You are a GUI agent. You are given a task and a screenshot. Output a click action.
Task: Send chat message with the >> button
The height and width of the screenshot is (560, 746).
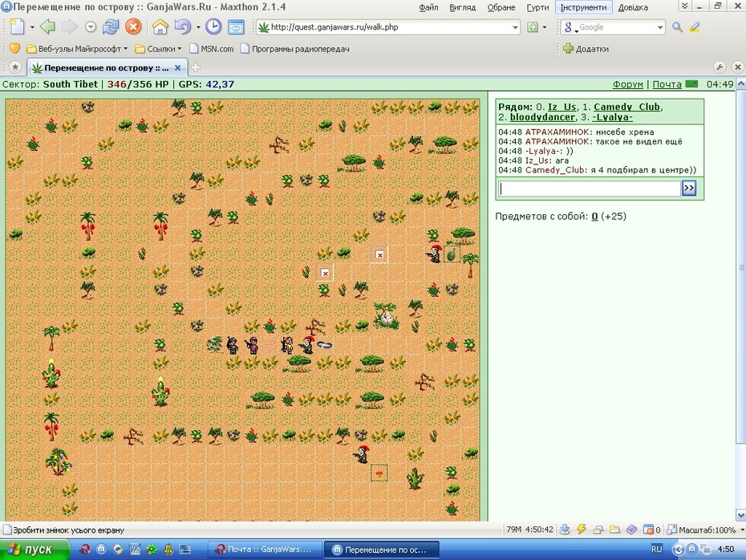tap(689, 189)
